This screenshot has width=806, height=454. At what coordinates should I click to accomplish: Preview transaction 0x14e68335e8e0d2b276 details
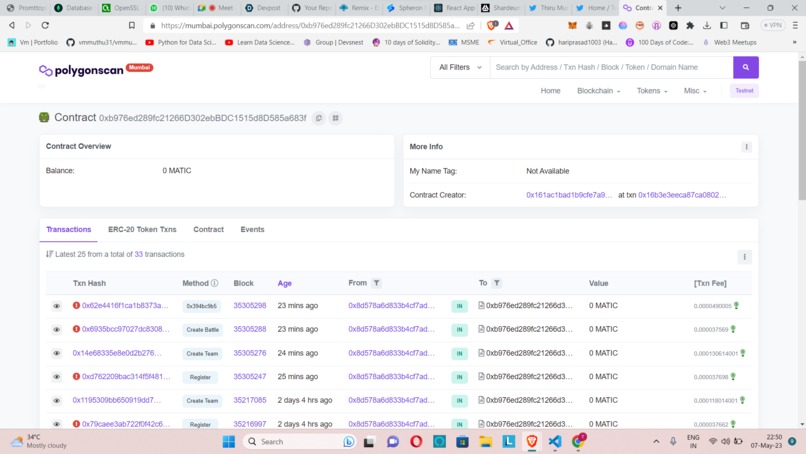57,353
